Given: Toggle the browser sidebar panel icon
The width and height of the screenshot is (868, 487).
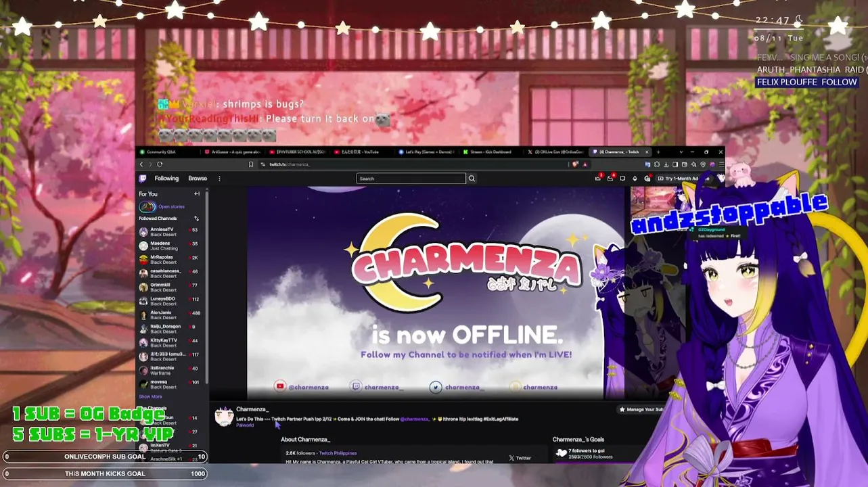Looking at the screenshot, I should (675, 164).
